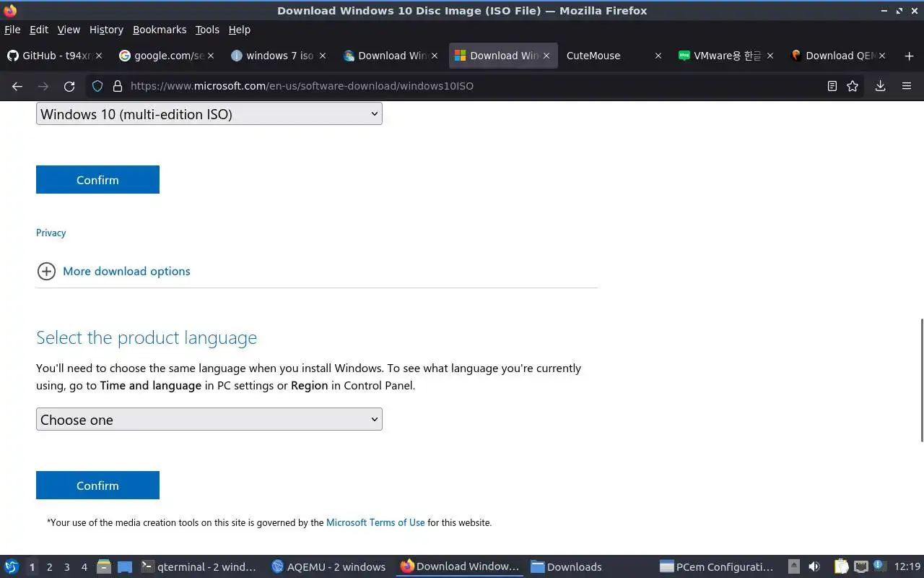This screenshot has height=578, width=924.
Task: Open the Firefox downloads panel
Action: pos(881,86)
